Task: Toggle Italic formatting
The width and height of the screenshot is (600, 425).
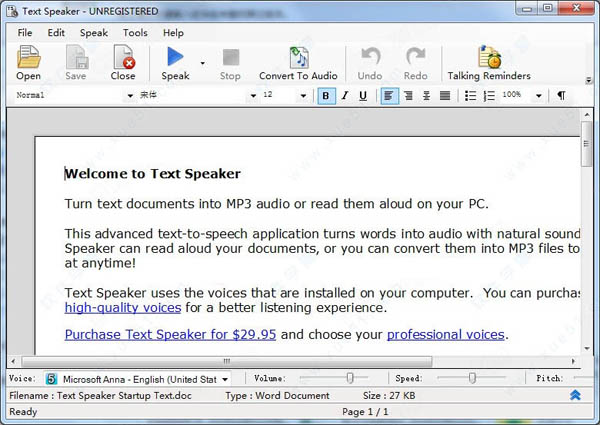Action: click(x=345, y=96)
